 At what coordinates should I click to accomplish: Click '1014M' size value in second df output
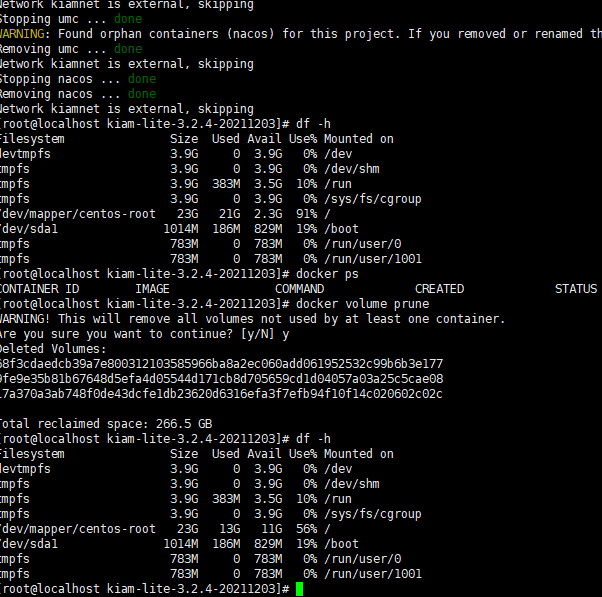click(x=181, y=544)
